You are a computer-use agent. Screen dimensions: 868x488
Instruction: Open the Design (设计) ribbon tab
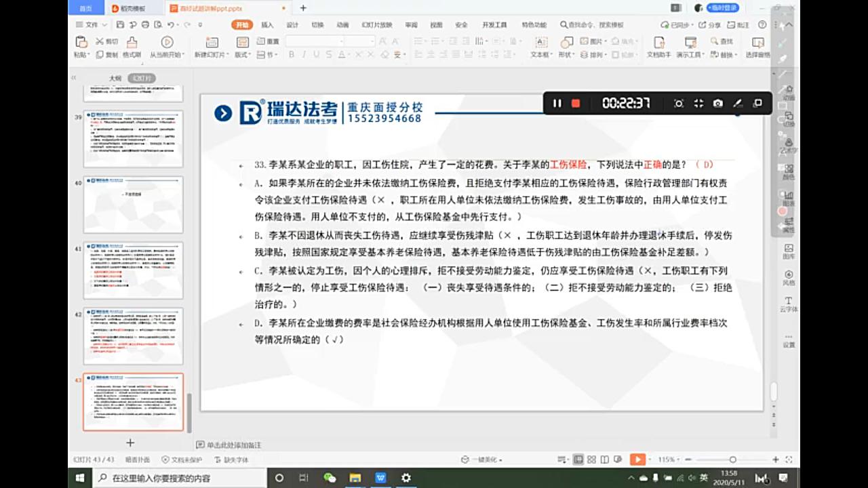(292, 24)
